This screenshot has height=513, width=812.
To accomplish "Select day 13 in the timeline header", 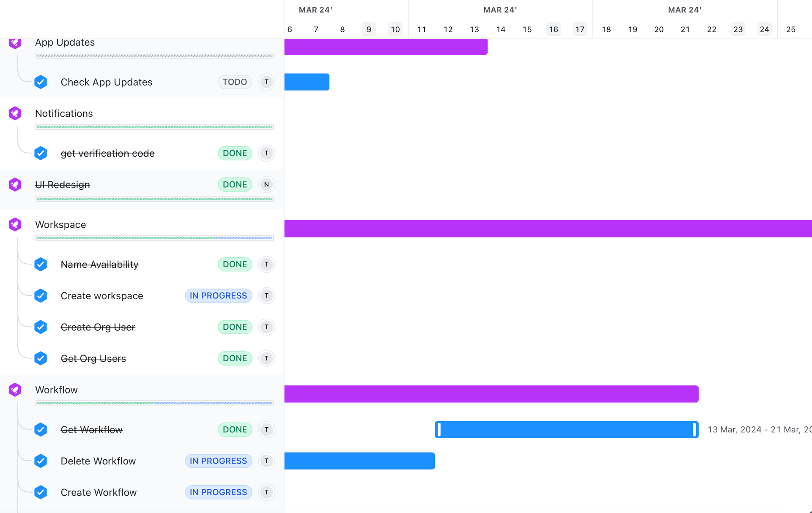I will [x=475, y=29].
